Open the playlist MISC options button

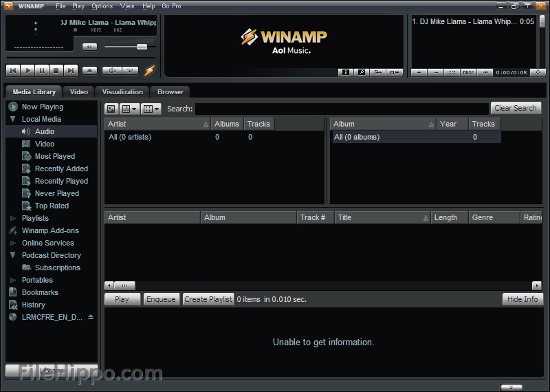point(468,72)
